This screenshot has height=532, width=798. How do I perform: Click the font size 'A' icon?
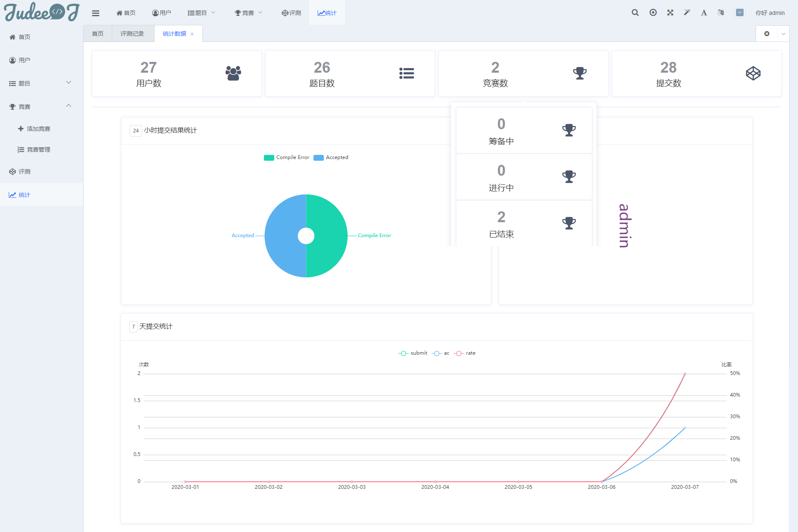pos(704,12)
